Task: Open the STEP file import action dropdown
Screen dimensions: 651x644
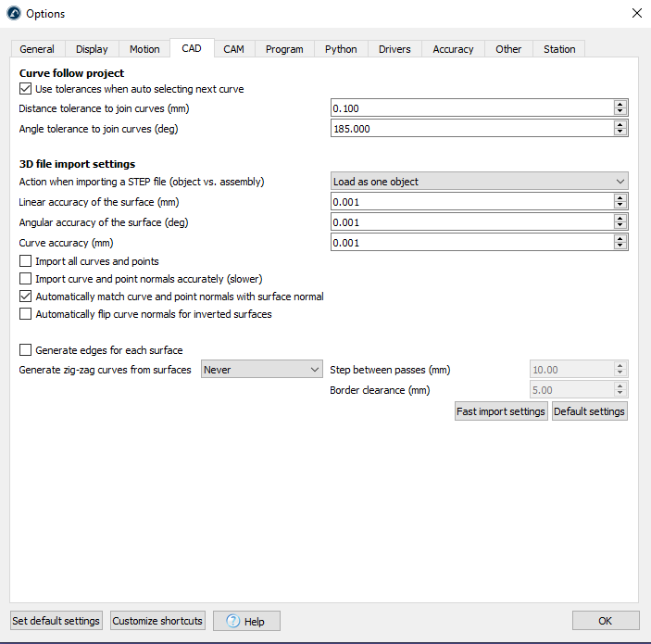Action: tap(479, 182)
